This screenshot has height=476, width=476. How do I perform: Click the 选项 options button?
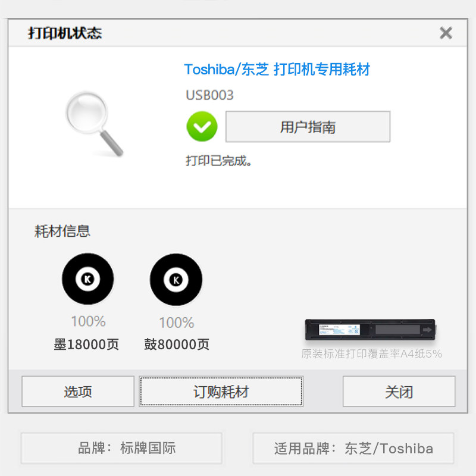(78, 392)
